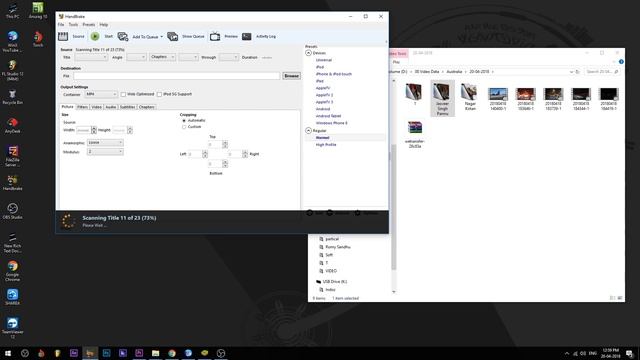This screenshot has width=640, height=360.
Task: Click the destination File path field
Action: pos(176,76)
